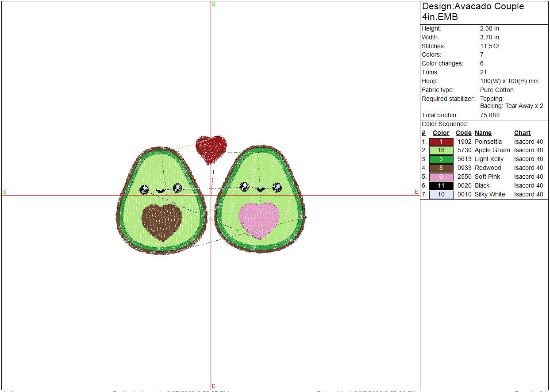Choose the Redwood brown color swatch

click(441, 168)
